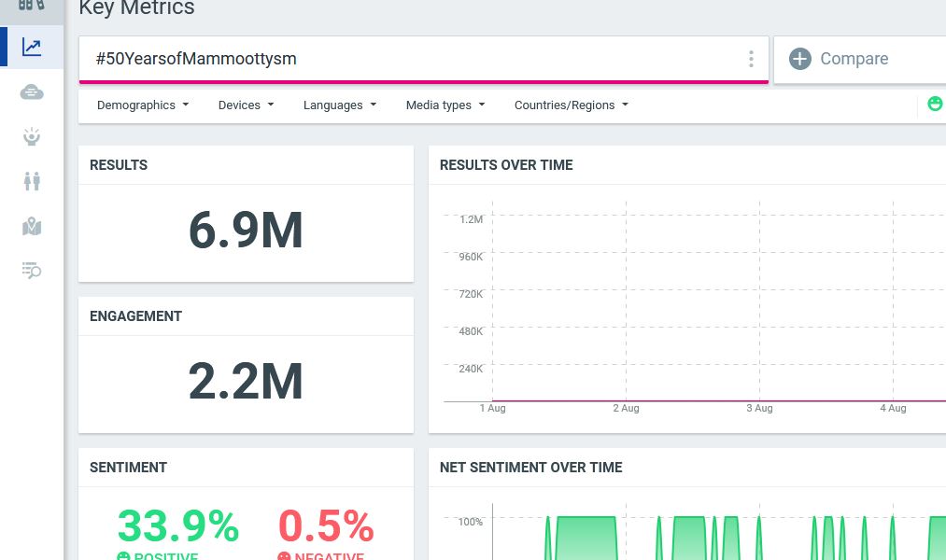Click the 6.9M results value
Screen dimensions: 946x560
click(246, 231)
